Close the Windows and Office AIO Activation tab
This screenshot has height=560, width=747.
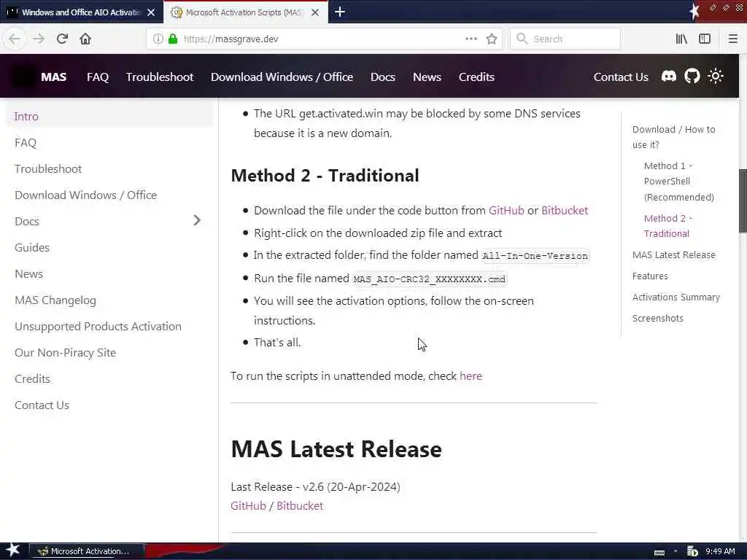pos(151,12)
